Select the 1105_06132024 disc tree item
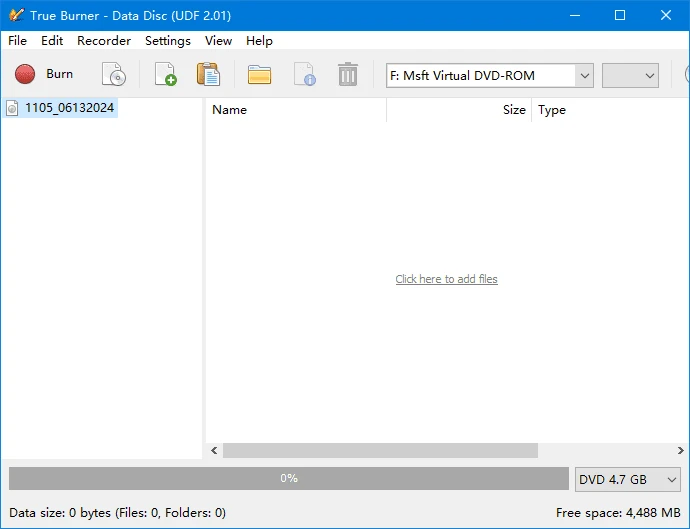The height and width of the screenshot is (529, 690). (69, 108)
